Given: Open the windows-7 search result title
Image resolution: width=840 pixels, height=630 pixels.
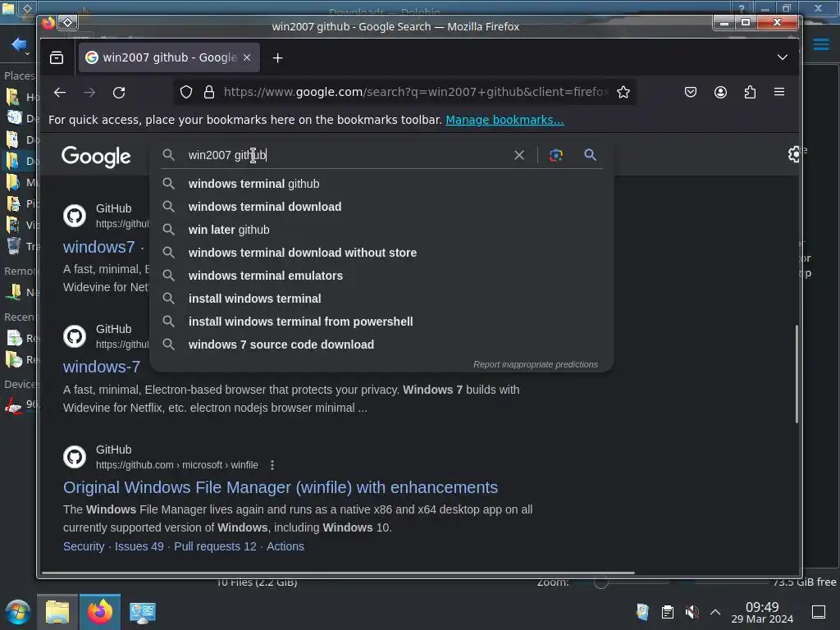Looking at the screenshot, I should (x=102, y=367).
